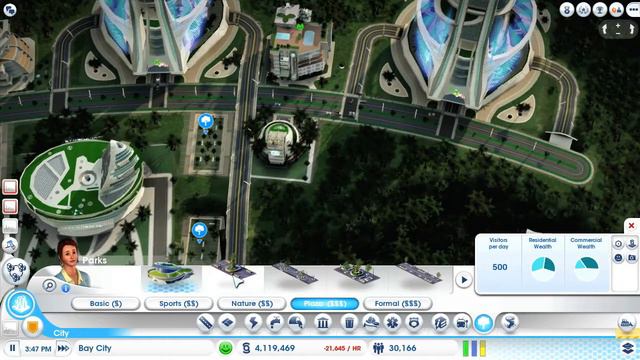Click the lower park tree marker on map
640x360 pixels.
(x=200, y=231)
